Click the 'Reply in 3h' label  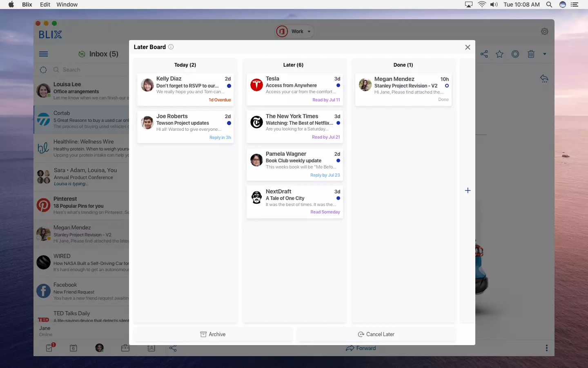(220, 137)
